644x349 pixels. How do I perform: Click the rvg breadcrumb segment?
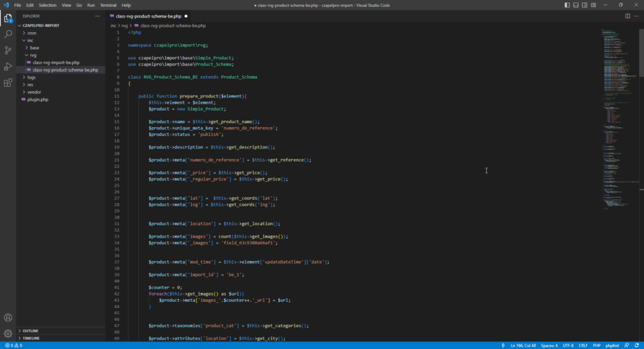125,25
